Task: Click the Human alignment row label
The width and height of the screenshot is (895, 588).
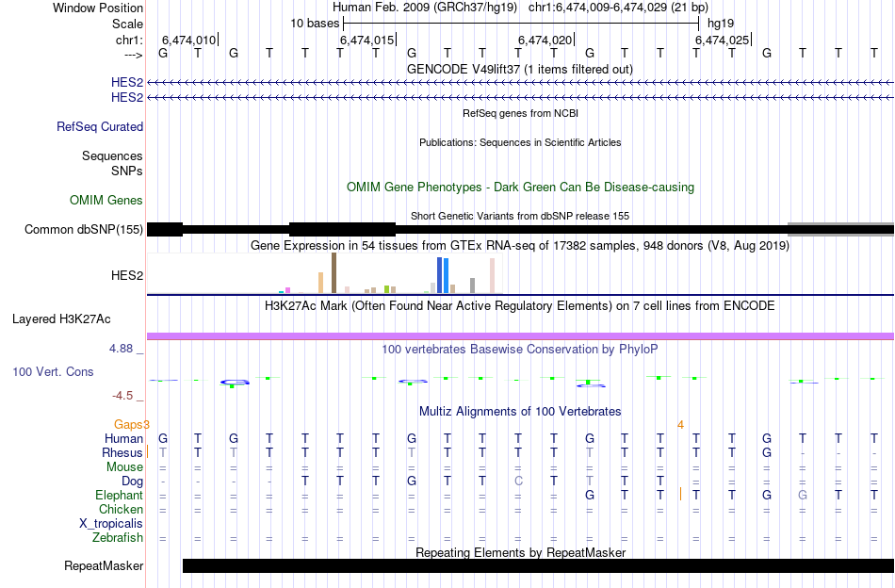Action: click(123, 438)
